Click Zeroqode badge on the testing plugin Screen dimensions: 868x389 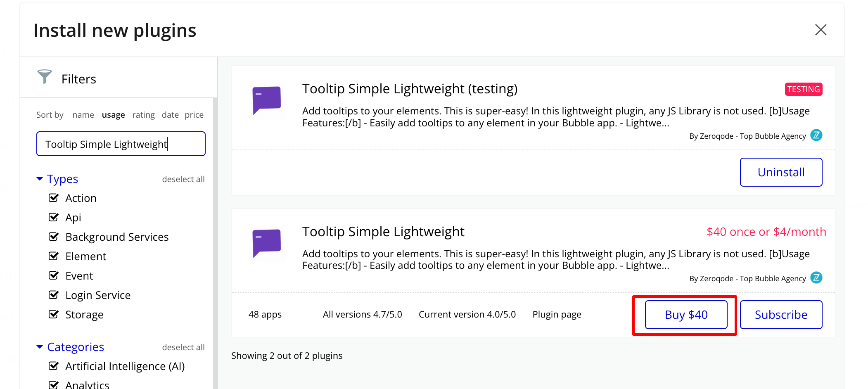pyautogui.click(x=816, y=135)
